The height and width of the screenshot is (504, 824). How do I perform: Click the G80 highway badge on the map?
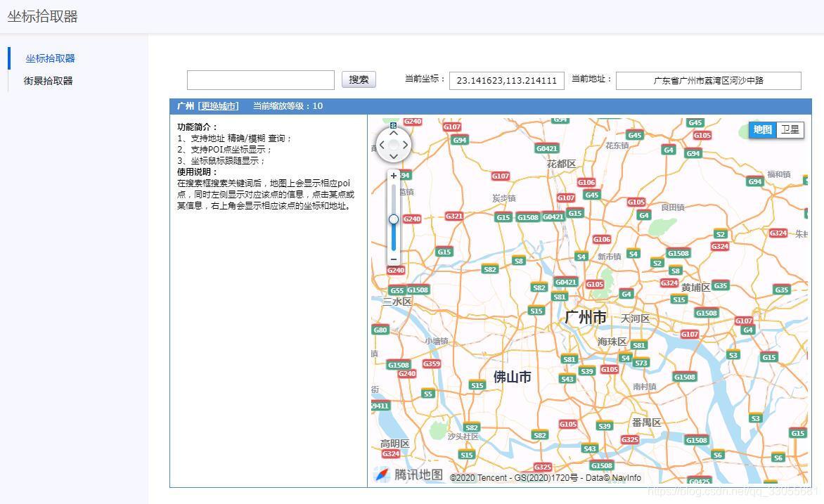pyautogui.click(x=380, y=330)
